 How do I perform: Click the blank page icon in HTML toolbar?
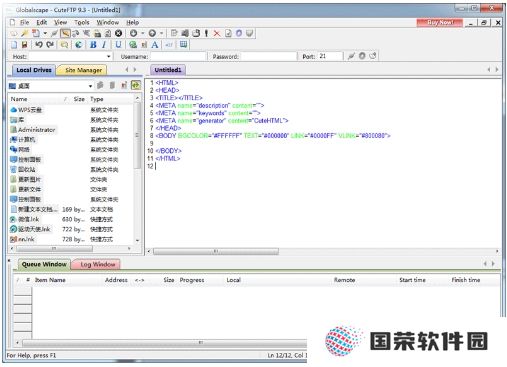coord(14,45)
